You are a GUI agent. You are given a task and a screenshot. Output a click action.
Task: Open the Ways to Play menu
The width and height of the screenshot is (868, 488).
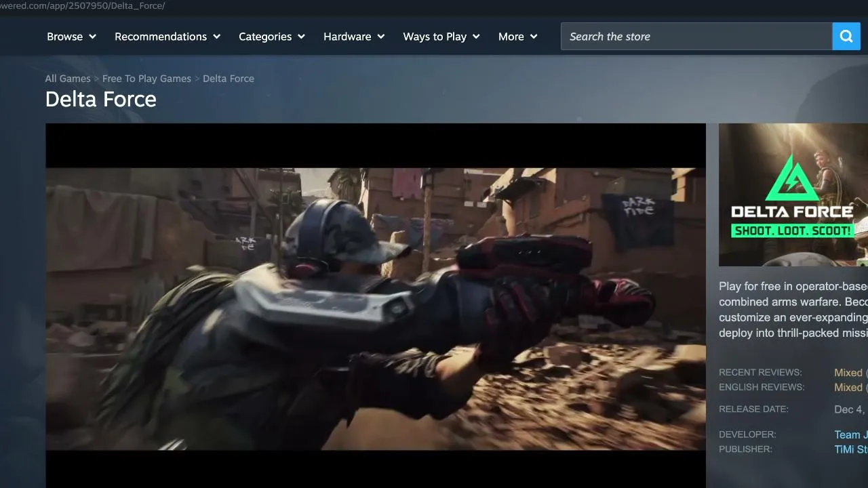click(441, 37)
